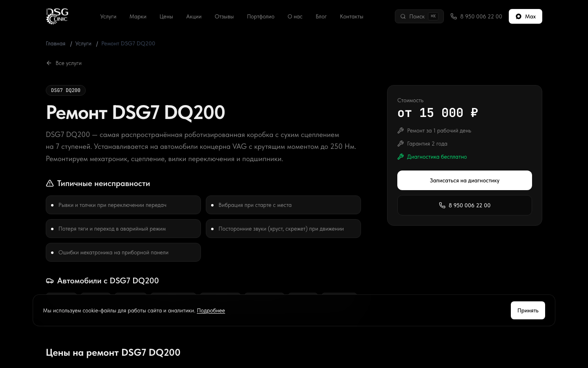Click the phone icon in price card
Image resolution: width=588 pixels, height=368 pixels.
(x=442, y=205)
